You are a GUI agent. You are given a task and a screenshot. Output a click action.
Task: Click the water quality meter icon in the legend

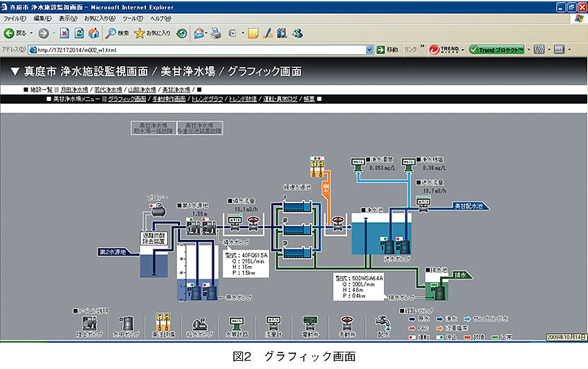tap(236, 323)
